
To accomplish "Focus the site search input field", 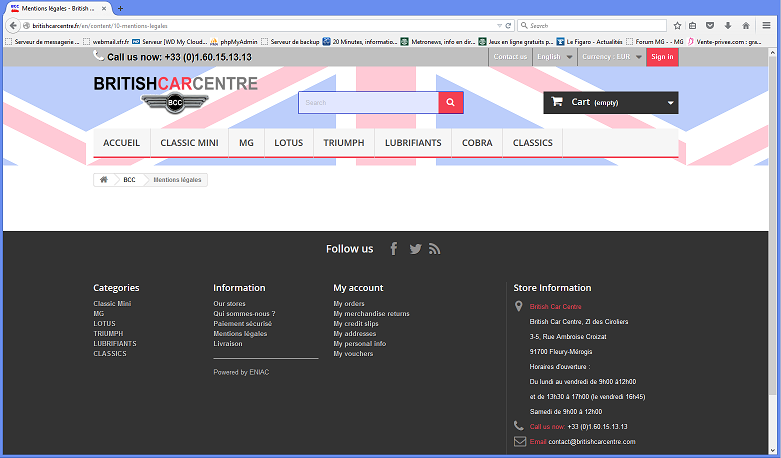I will tap(369, 103).
